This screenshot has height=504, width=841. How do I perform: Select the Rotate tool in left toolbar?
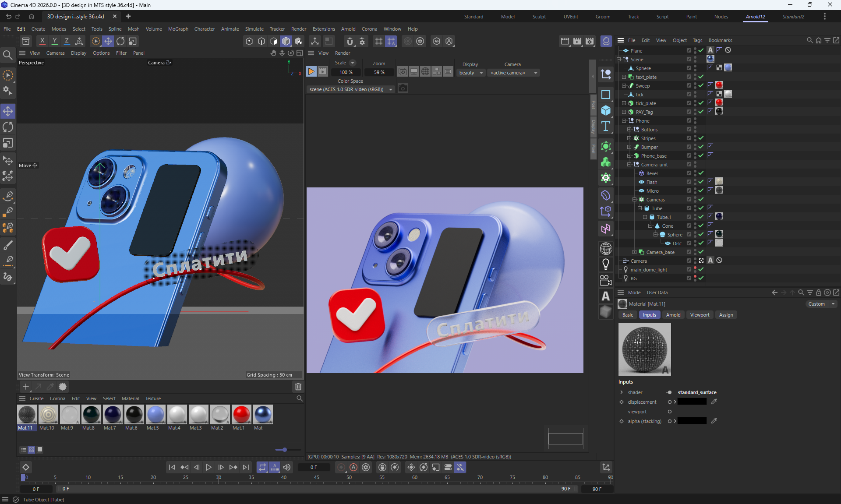click(x=8, y=127)
